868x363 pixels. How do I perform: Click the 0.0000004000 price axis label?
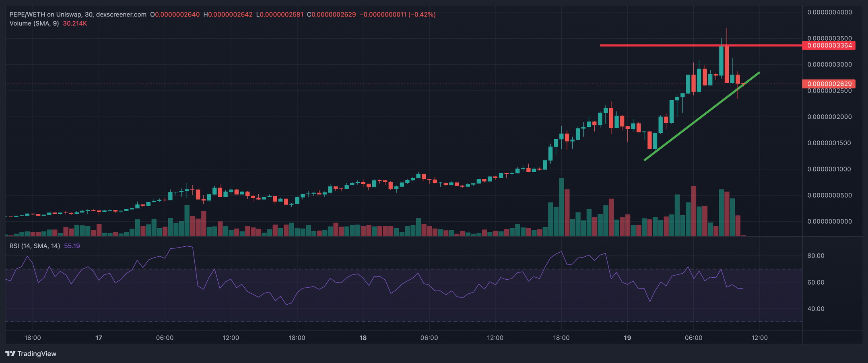pyautogui.click(x=829, y=12)
